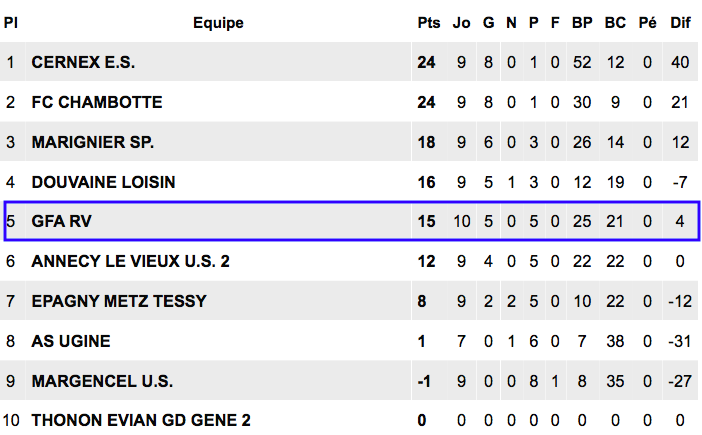Click MARGENCEL U.S. points value -1
This screenshot has width=702, height=435.
[424, 381]
